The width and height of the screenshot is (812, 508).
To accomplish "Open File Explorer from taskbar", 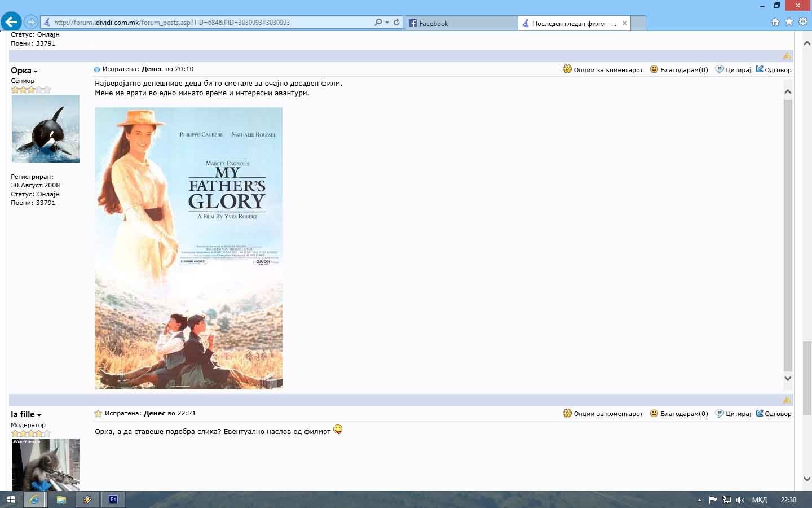I will pyautogui.click(x=61, y=500).
